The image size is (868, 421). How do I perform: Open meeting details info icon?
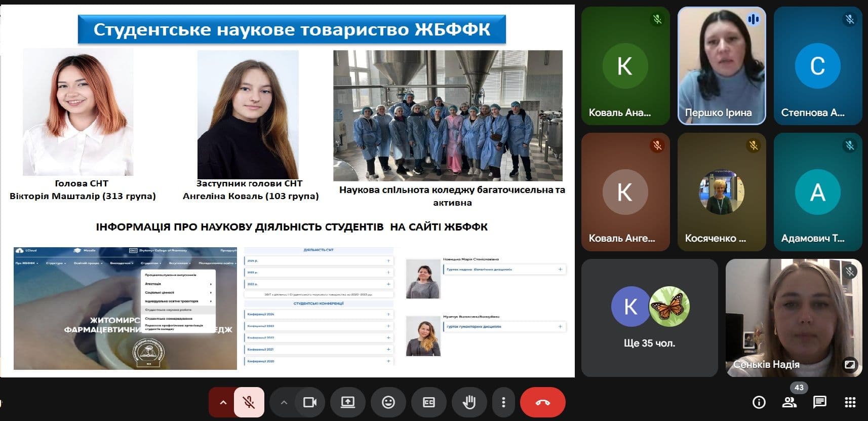tap(759, 402)
